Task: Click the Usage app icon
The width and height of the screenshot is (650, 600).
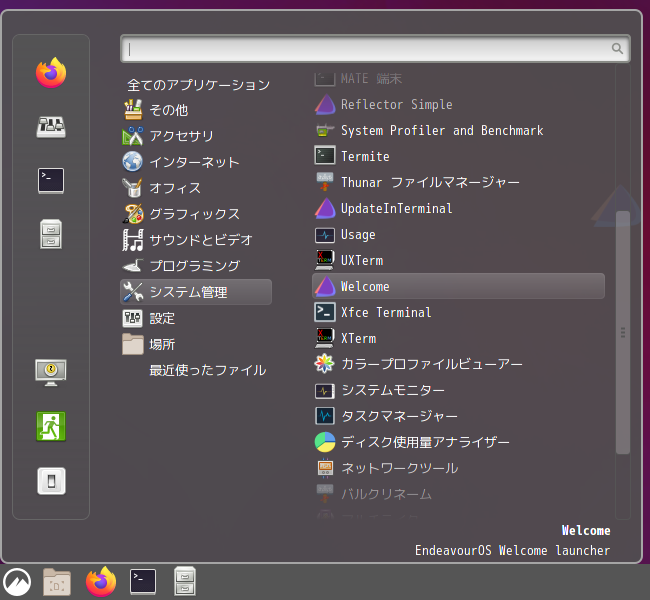Action: point(325,235)
